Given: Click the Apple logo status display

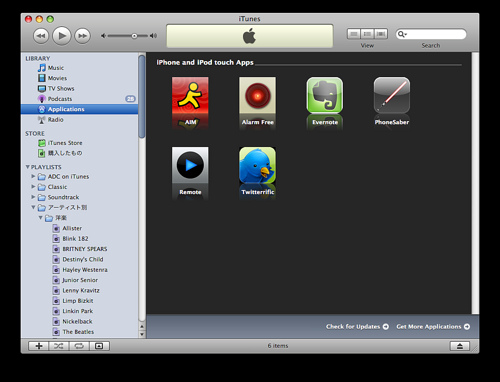Looking at the screenshot, I should tap(250, 36).
